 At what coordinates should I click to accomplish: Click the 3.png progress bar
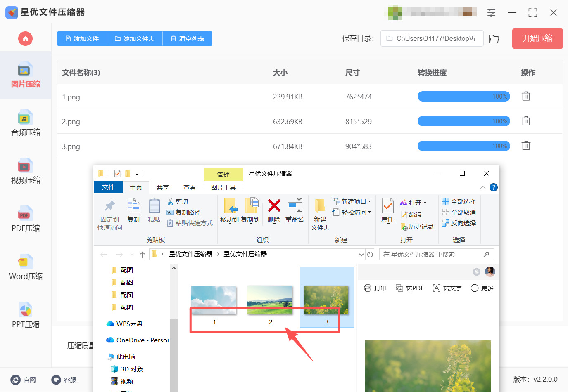click(464, 146)
